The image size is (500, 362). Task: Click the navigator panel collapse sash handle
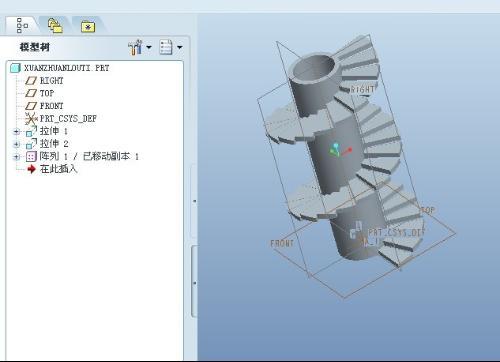(194, 201)
